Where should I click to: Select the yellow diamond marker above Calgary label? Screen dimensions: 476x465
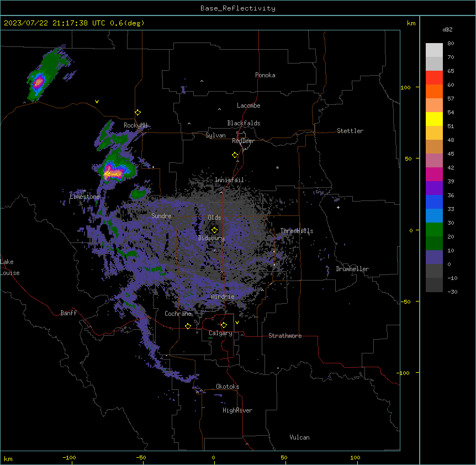(x=224, y=325)
